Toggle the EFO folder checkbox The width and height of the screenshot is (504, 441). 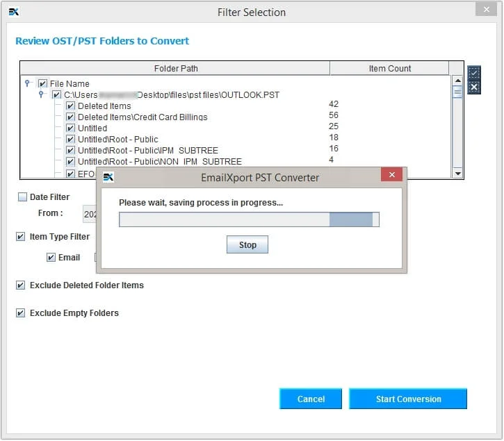tap(70, 174)
